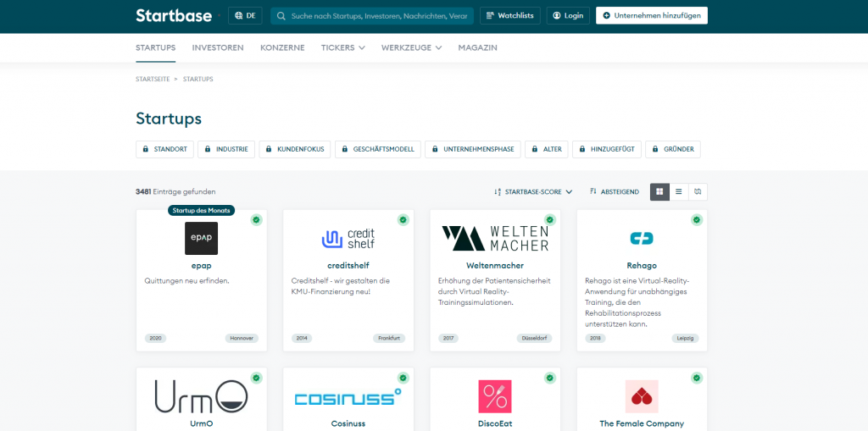Click the Rehago logo icon

[x=643, y=239]
